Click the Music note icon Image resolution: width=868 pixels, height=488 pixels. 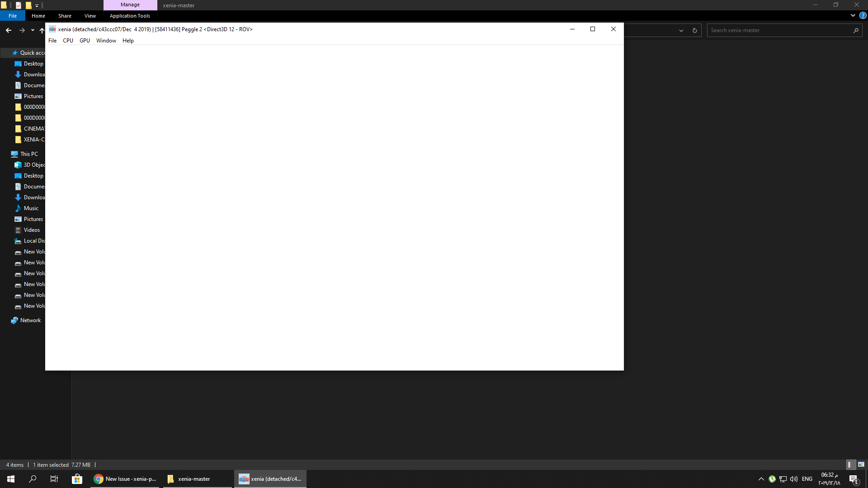18,208
